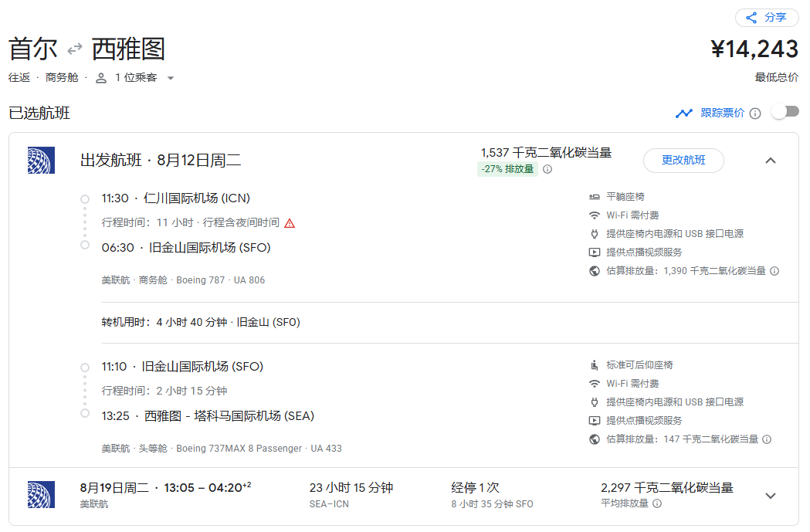Screen dimensions: 810x532
Task: Open the passenger count dropdown arrow
Action: pyautogui.click(x=171, y=78)
